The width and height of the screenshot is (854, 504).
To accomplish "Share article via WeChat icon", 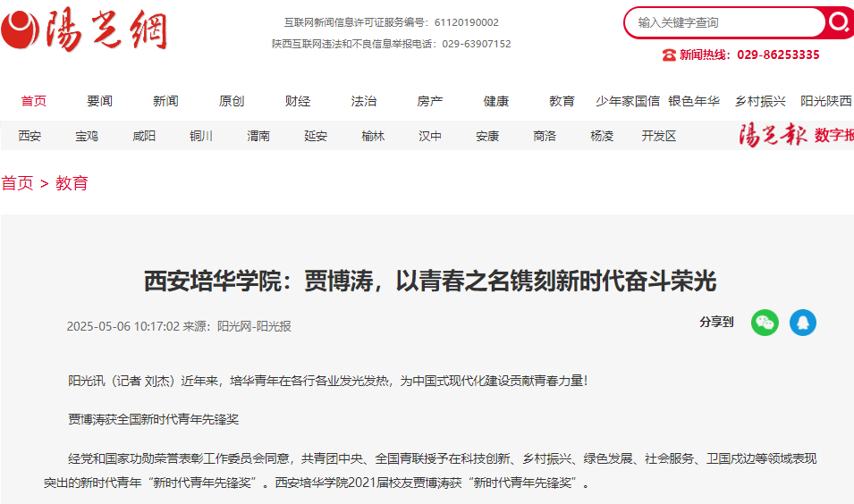I will tap(765, 323).
